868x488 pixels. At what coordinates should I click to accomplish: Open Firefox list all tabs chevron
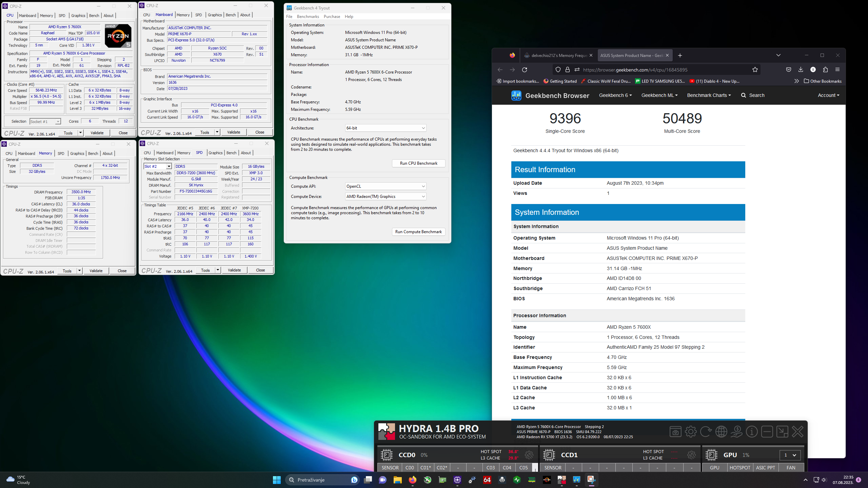[778, 55]
